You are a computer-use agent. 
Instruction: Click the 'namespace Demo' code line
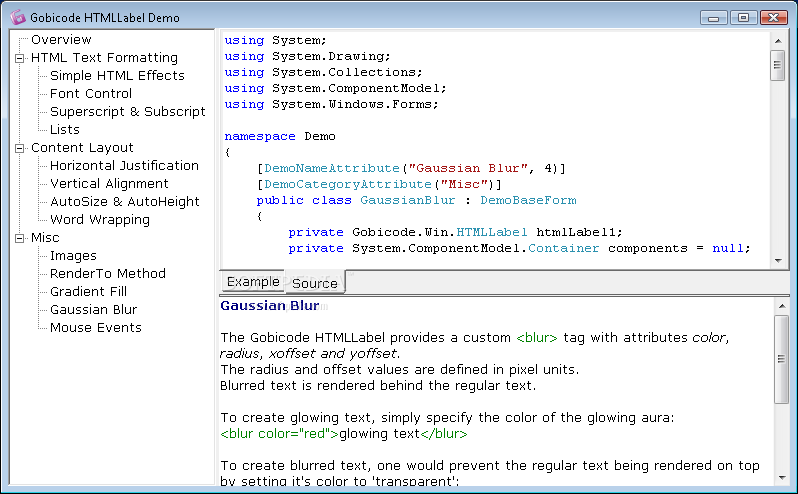pyautogui.click(x=280, y=136)
